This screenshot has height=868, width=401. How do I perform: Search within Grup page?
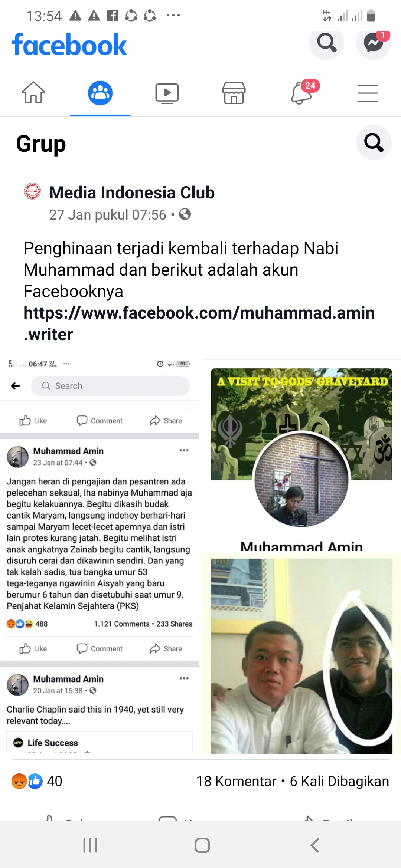click(374, 142)
